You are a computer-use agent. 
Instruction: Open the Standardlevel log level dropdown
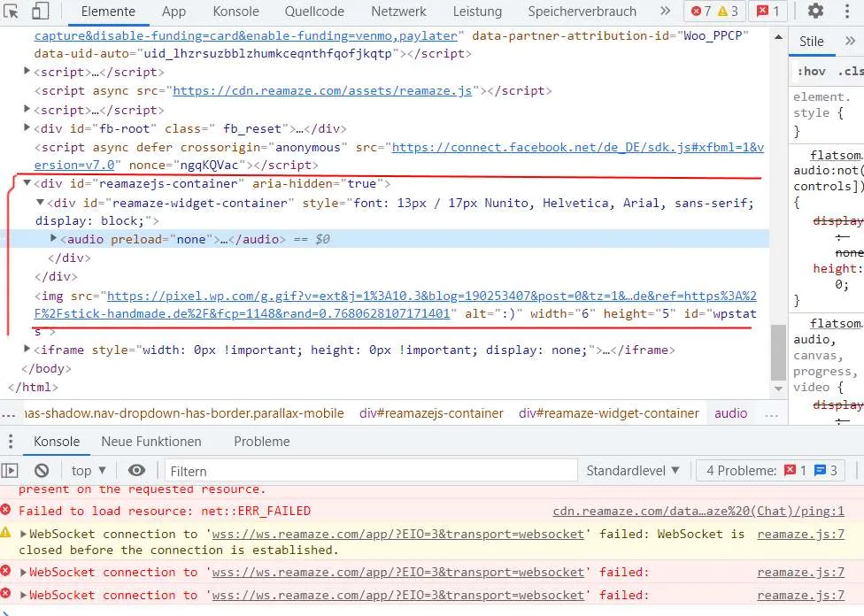coord(632,471)
